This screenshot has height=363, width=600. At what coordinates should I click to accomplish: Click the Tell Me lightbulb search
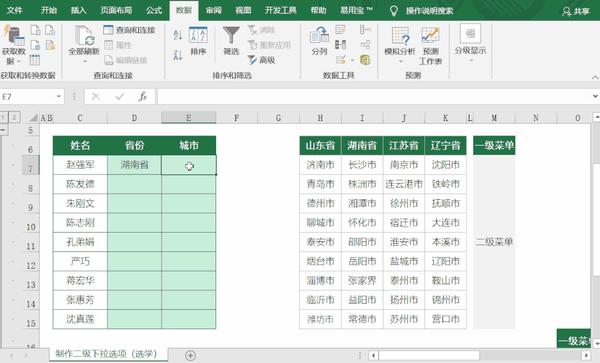pyautogui.click(x=394, y=11)
